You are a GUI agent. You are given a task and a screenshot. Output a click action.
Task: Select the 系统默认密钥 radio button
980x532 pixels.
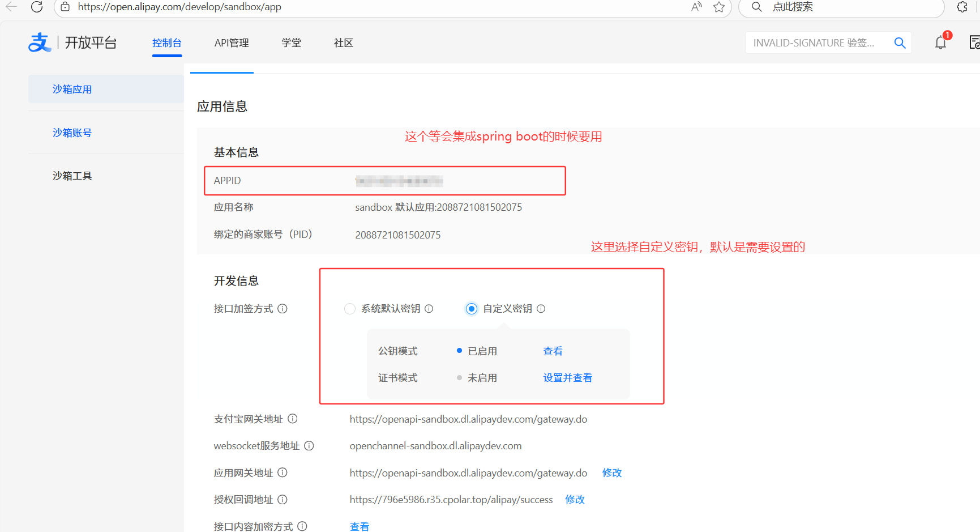tap(350, 309)
